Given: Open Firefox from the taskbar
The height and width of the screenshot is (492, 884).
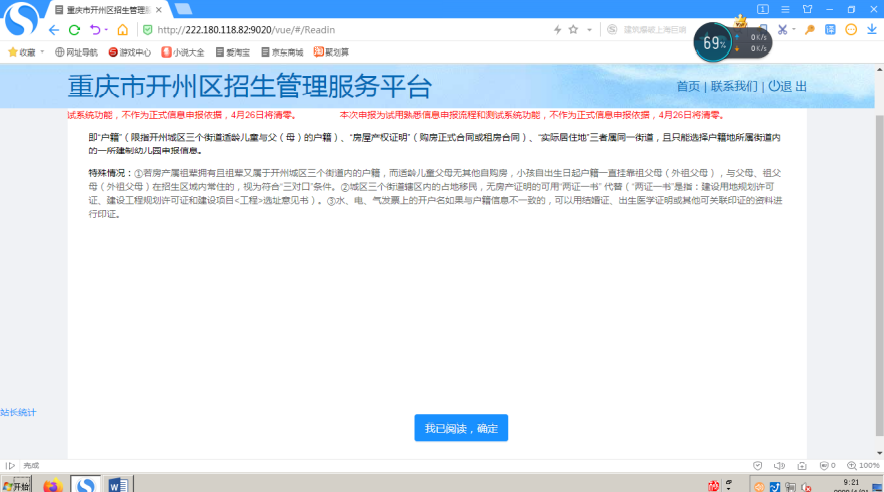Looking at the screenshot, I should pos(53,485).
